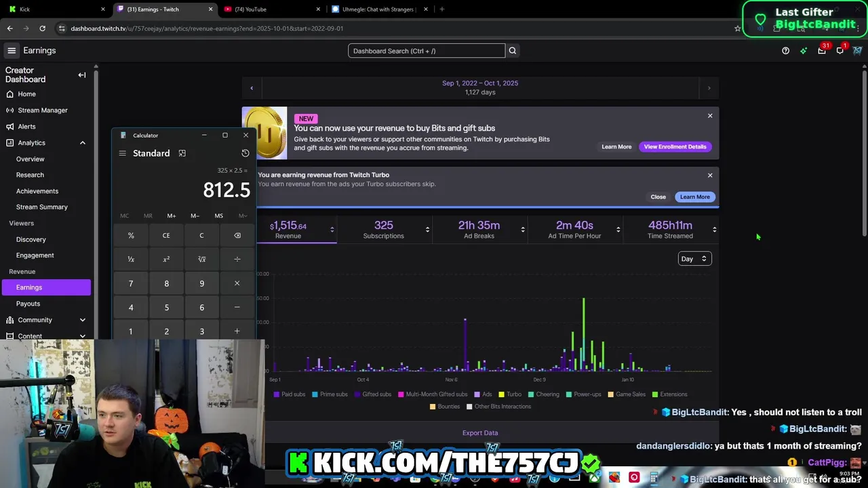Open the dashboard hamburger menu
Viewport: 868px width, 488px height.
[12, 51]
